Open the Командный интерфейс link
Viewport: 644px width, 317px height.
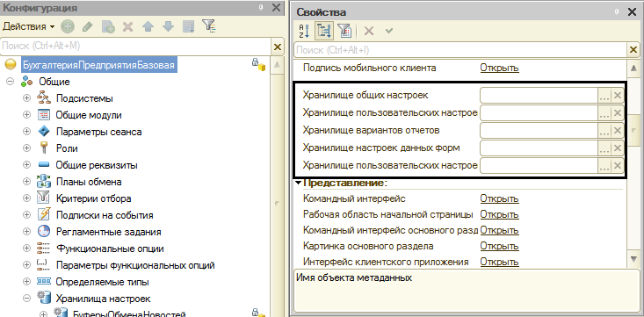pyautogui.click(x=499, y=199)
